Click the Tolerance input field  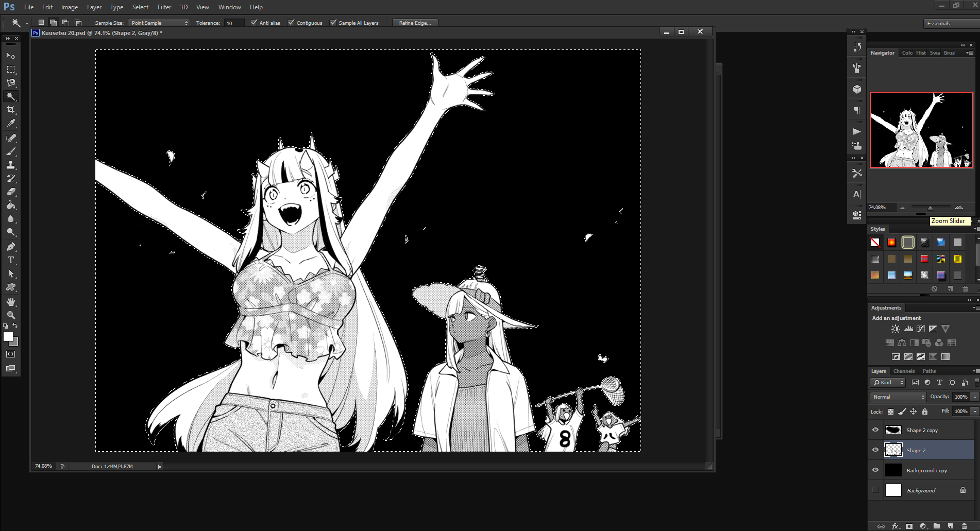click(x=234, y=23)
